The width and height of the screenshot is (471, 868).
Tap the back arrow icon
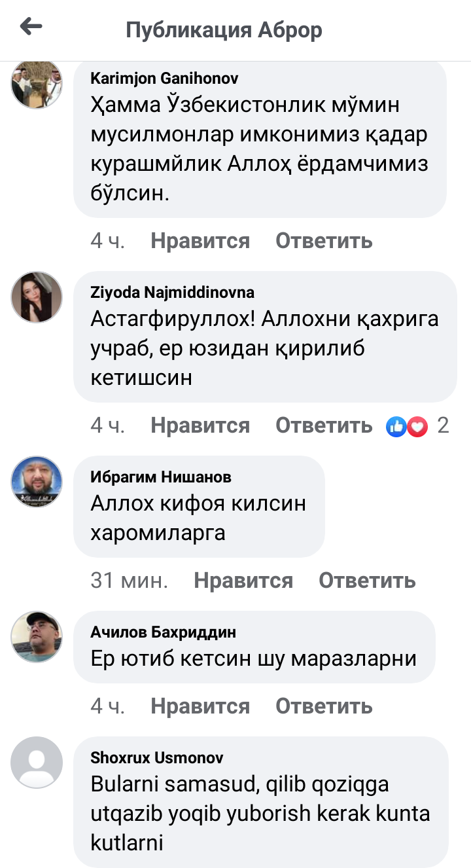coord(31,27)
